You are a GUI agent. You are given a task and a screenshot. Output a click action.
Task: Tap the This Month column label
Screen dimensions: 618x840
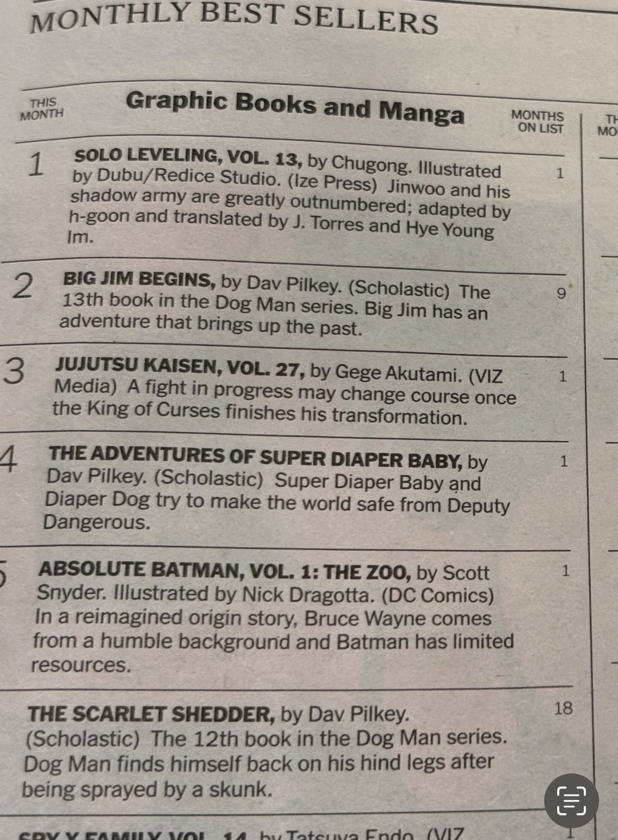point(41,109)
